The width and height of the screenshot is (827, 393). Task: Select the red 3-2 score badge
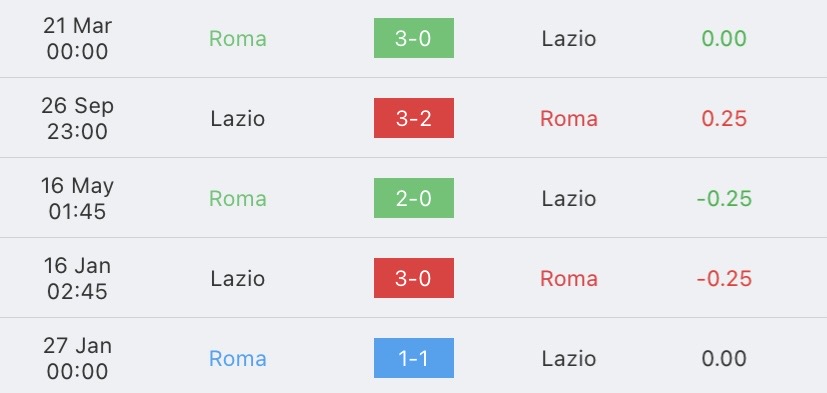[414, 118]
